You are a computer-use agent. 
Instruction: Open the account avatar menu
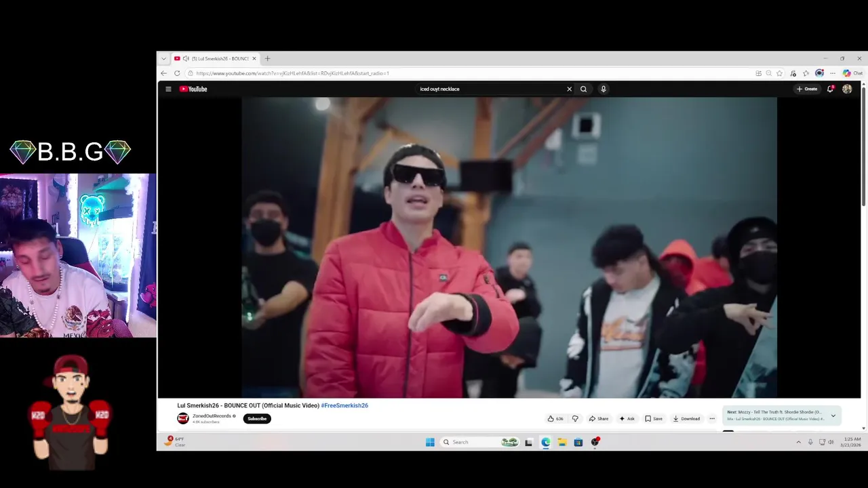[847, 89]
